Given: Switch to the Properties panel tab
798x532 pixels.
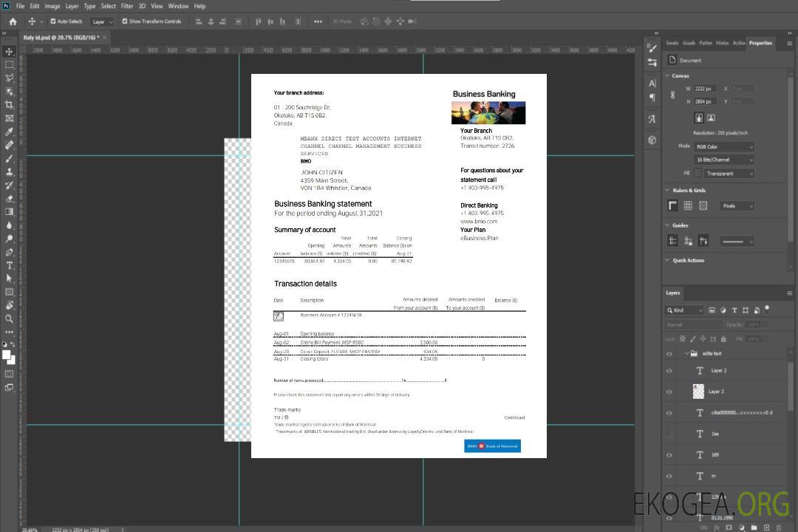Looking at the screenshot, I should pos(760,43).
